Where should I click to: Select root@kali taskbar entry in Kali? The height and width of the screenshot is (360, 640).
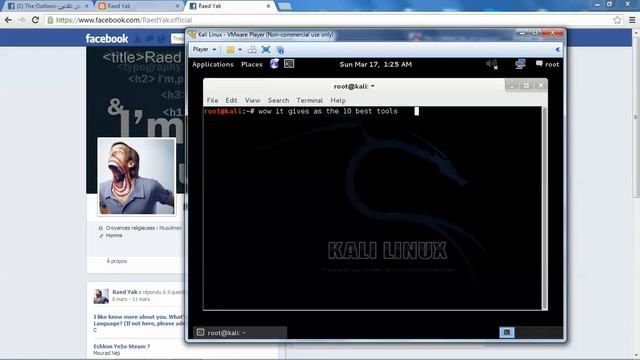(x=240, y=333)
